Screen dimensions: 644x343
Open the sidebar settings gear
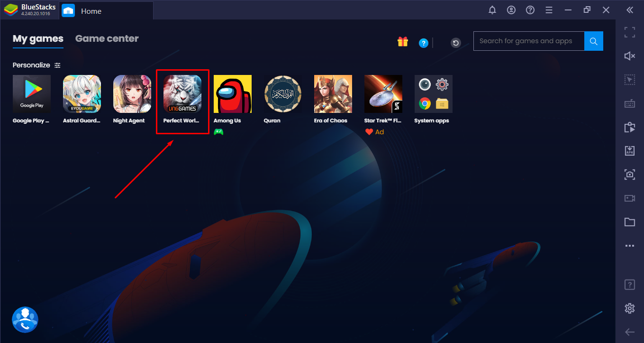629,308
